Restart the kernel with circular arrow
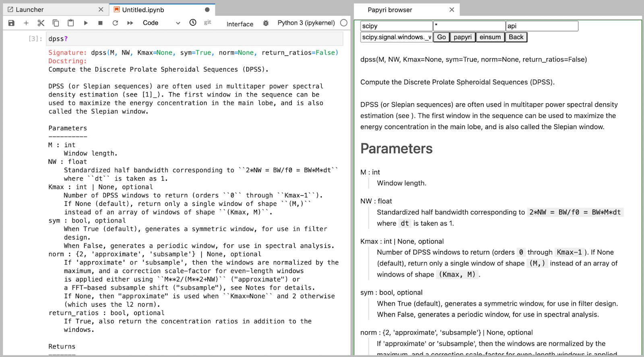The height and width of the screenshot is (357, 644). 115,23
